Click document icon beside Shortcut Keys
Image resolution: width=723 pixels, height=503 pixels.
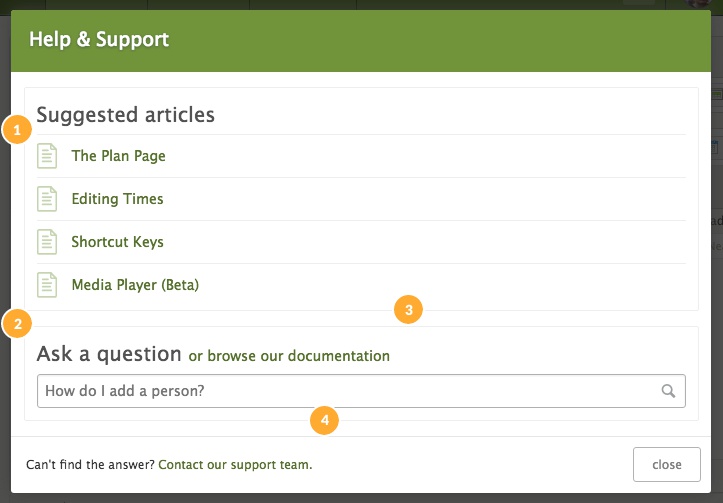pos(47,242)
